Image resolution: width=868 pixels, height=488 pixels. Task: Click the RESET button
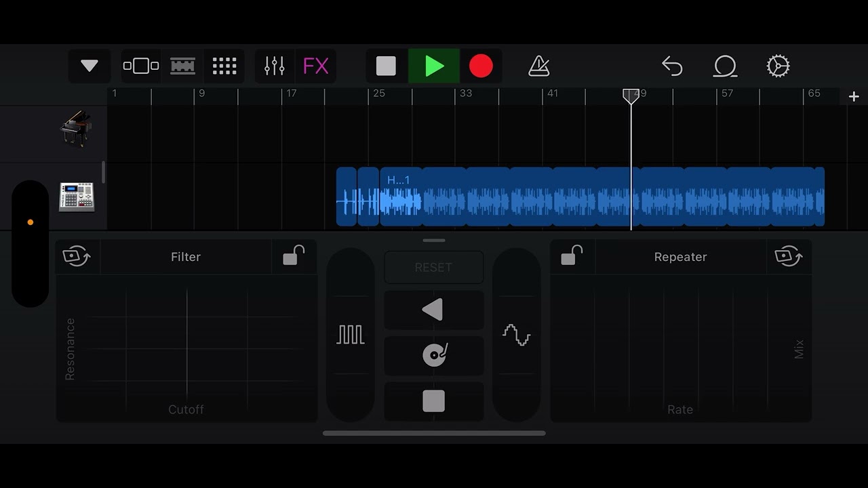point(434,268)
